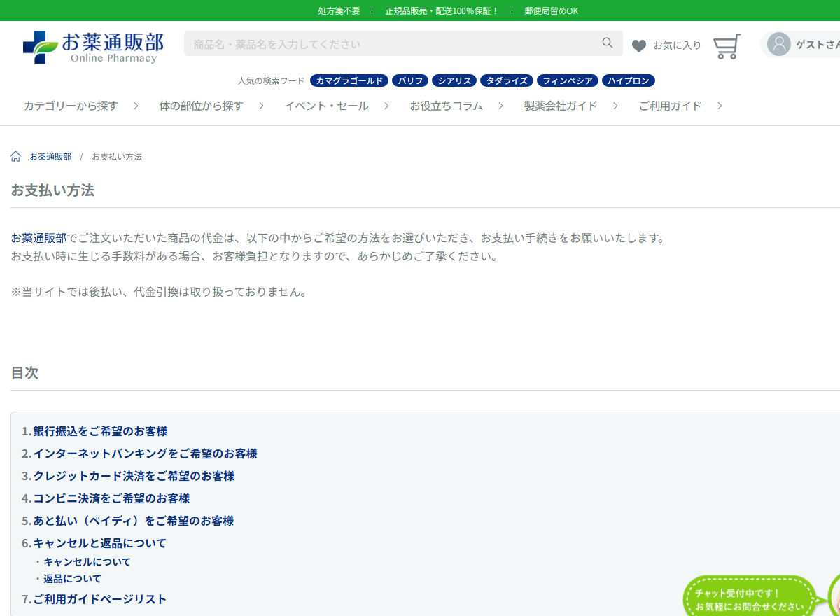Expand chevron next to ご利用ガイド
The width and height of the screenshot is (840, 616).
719,106
